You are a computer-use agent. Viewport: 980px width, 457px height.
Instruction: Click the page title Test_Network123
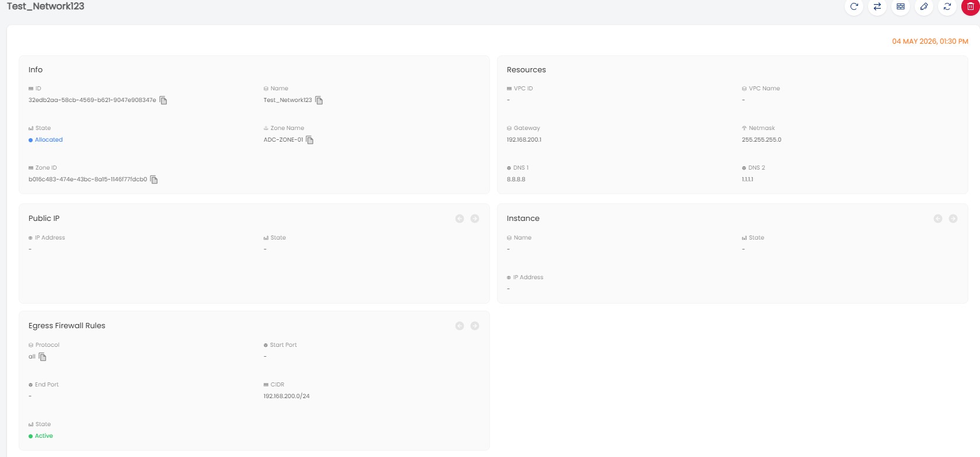[45, 6]
